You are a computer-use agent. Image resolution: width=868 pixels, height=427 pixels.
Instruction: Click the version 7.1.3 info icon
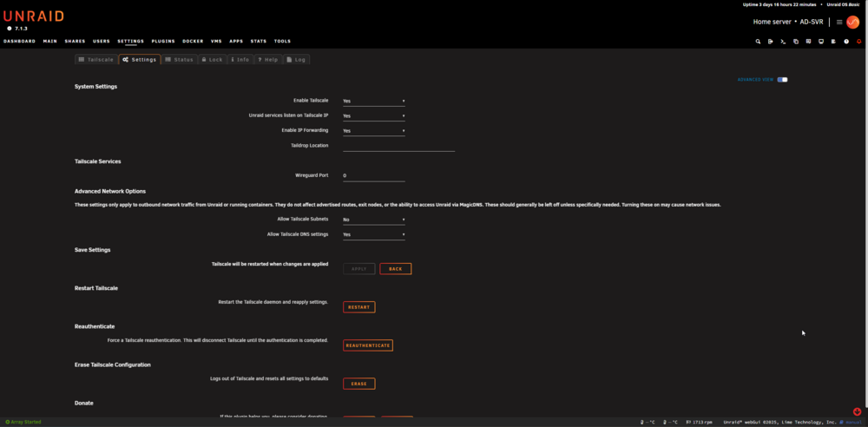pyautogui.click(x=10, y=29)
